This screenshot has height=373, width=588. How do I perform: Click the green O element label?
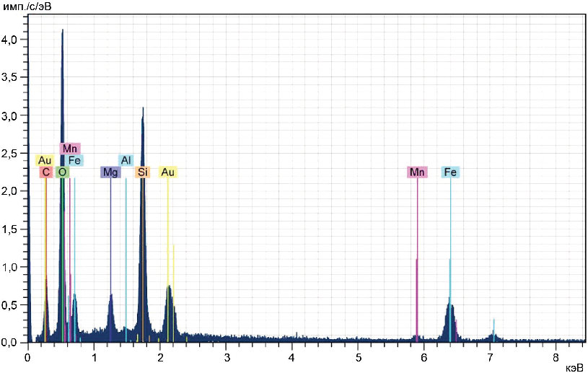coord(63,172)
